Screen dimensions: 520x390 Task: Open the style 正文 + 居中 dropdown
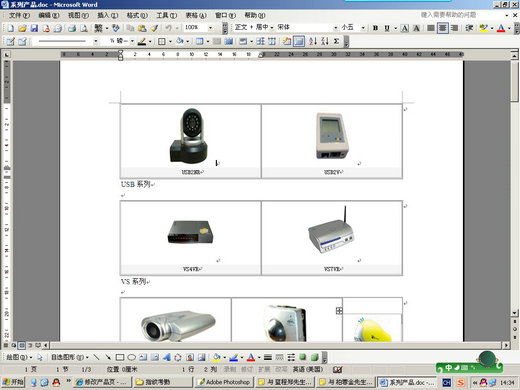click(272, 28)
